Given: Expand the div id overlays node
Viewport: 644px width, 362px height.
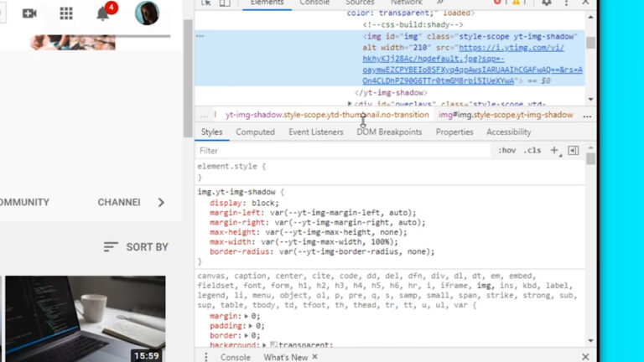Looking at the screenshot, I should point(350,104).
